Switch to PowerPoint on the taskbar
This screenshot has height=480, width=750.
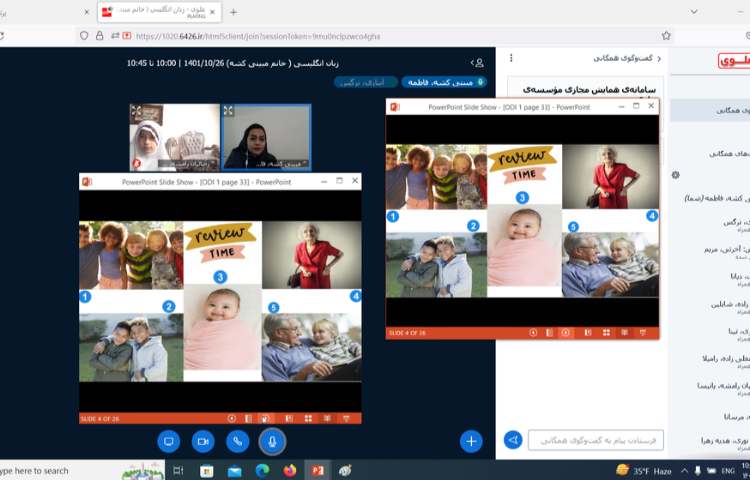(x=317, y=471)
